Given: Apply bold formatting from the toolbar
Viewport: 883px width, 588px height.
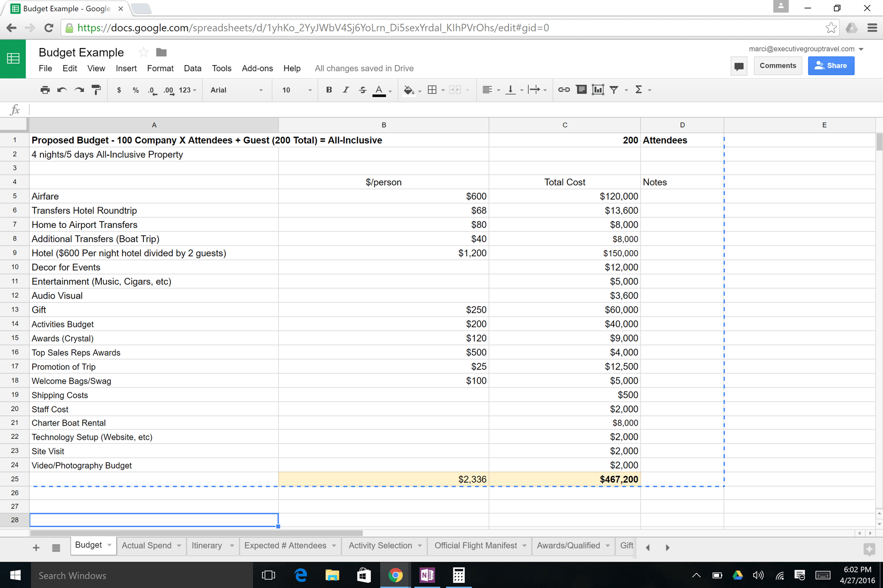Looking at the screenshot, I should [329, 90].
